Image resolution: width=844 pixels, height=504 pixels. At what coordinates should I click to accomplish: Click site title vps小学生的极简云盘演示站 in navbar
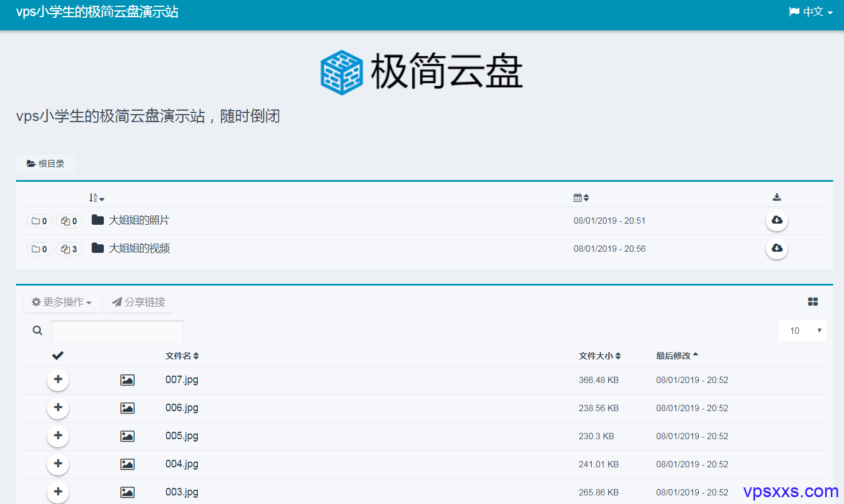click(x=97, y=12)
